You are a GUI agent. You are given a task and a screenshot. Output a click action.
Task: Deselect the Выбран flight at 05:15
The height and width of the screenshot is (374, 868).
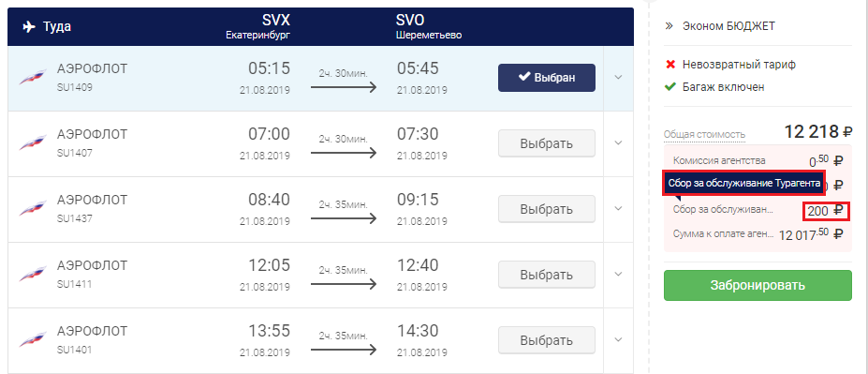pos(547,78)
